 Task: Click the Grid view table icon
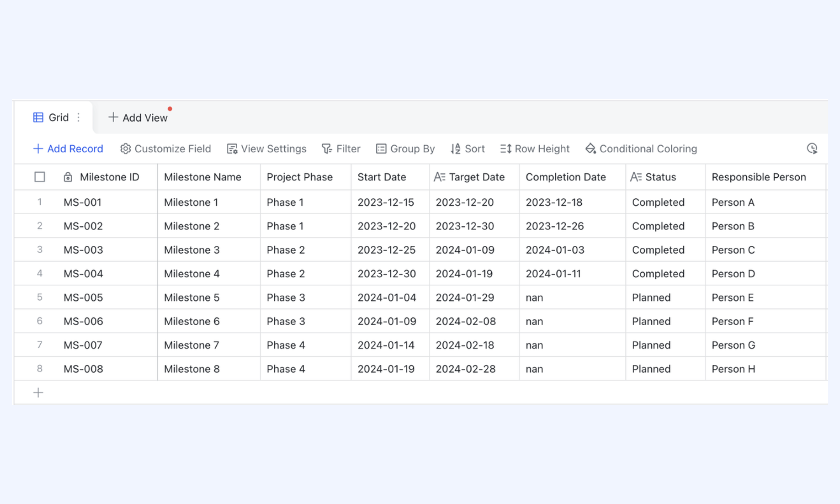tap(38, 118)
